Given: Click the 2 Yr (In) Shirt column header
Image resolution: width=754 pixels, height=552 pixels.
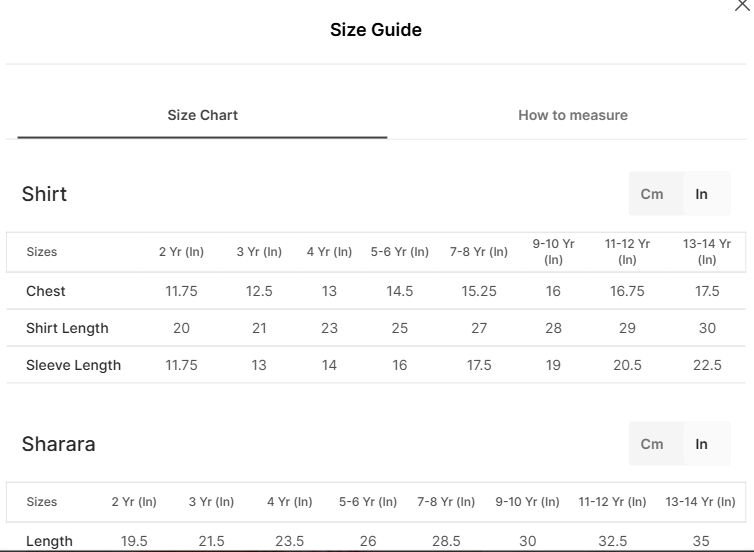Looking at the screenshot, I should coord(181,251).
